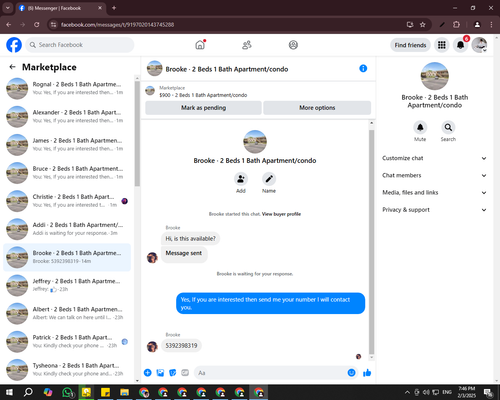Open the Chrome three-dot menu
The image size is (500, 400).
[x=491, y=25]
